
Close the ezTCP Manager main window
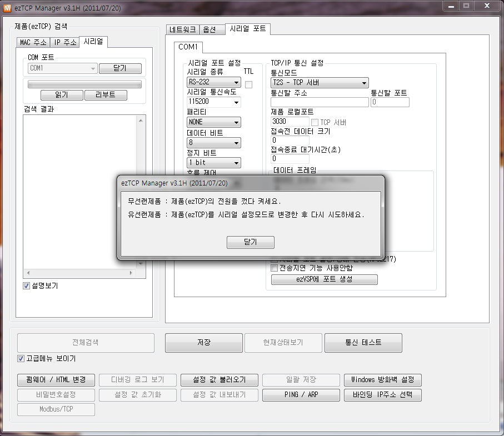[x=487, y=6]
